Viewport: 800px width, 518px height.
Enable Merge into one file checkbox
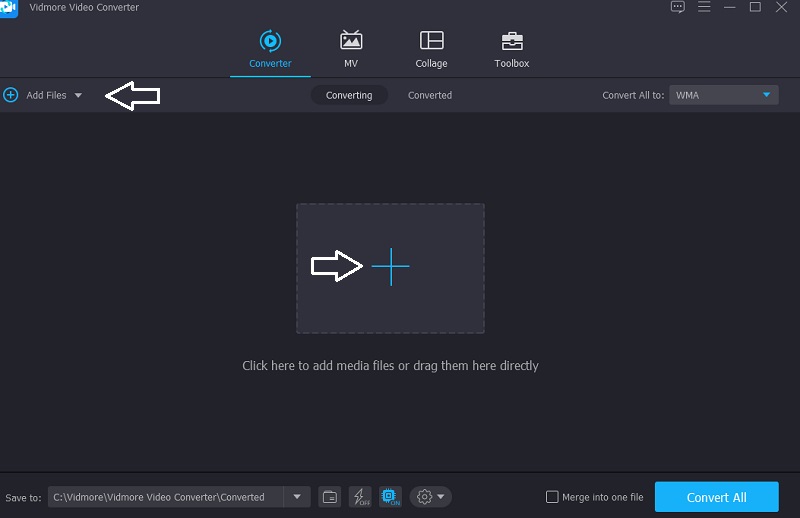click(x=552, y=497)
